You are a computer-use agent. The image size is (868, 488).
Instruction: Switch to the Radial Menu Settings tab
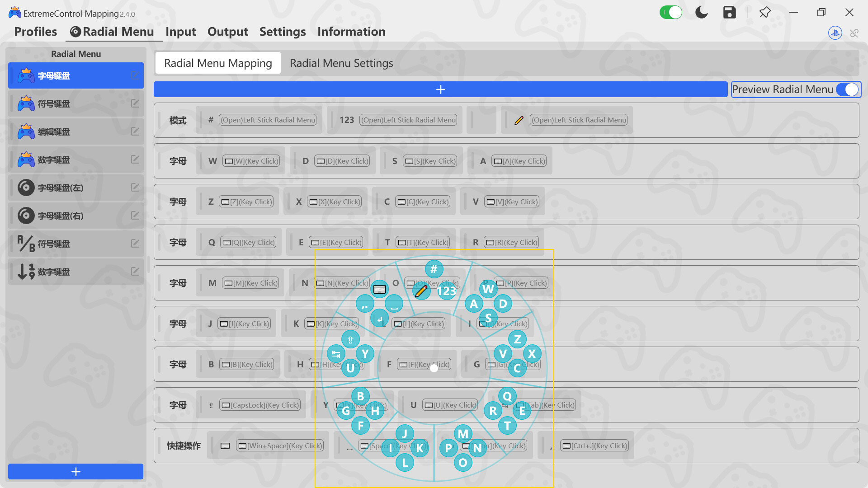coord(341,63)
